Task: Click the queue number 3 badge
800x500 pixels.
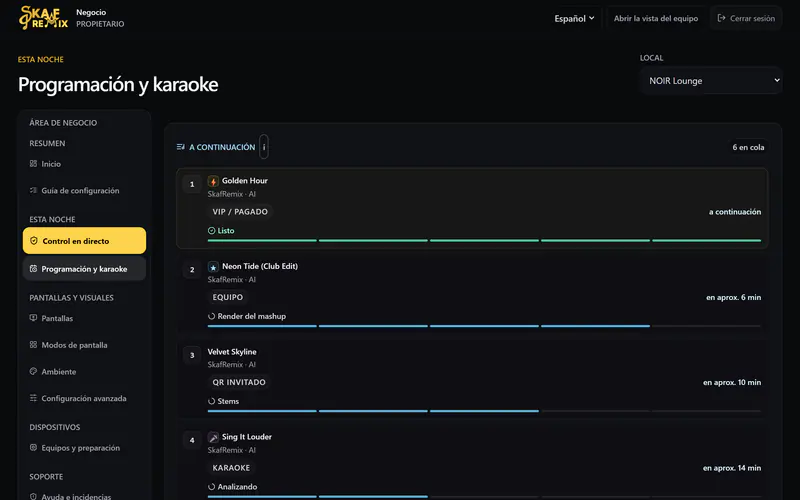Action: coord(192,355)
